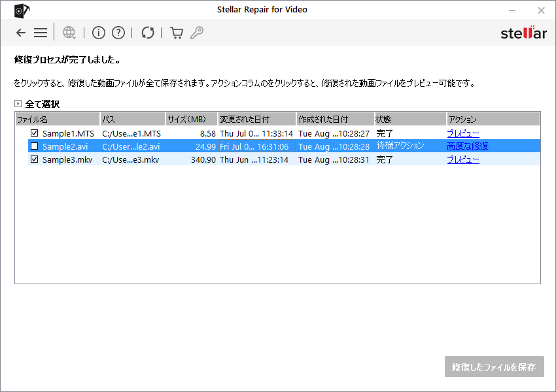Open the help question mark icon
Image resolution: width=556 pixels, height=392 pixels.
118,33
